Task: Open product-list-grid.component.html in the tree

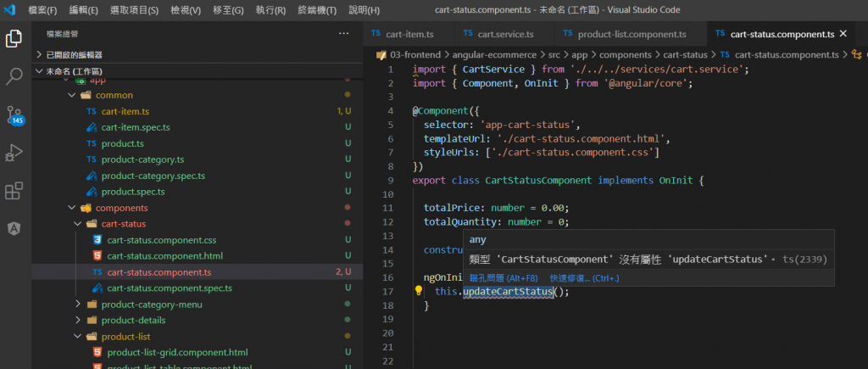Action: tap(178, 352)
